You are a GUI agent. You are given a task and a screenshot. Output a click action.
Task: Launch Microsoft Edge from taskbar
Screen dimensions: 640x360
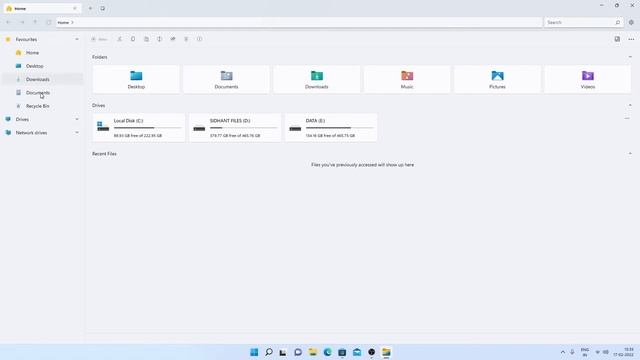tap(327, 352)
